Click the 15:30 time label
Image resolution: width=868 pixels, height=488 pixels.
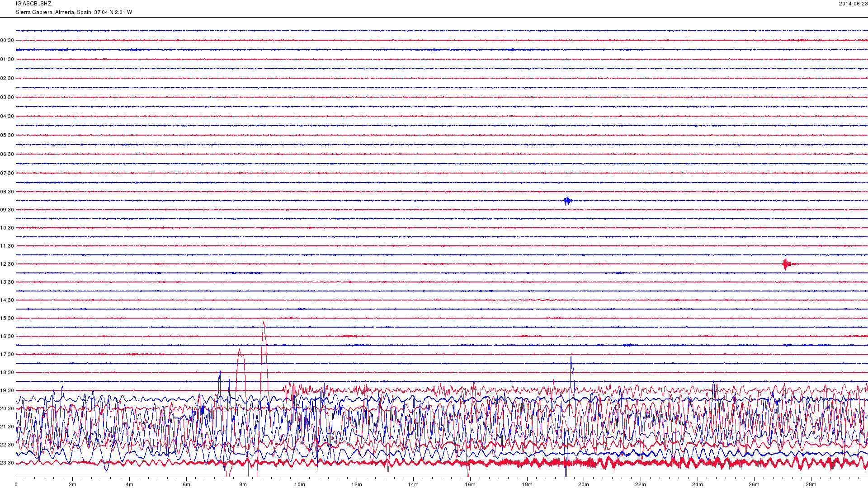(7, 319)
